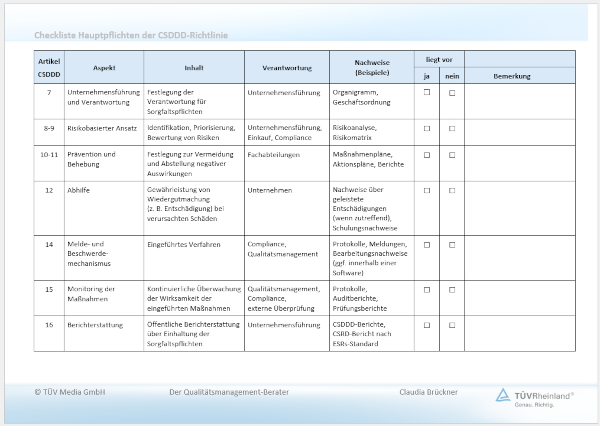Check 'nein' for Monitoring der Maßnahmen

[452, 289]
